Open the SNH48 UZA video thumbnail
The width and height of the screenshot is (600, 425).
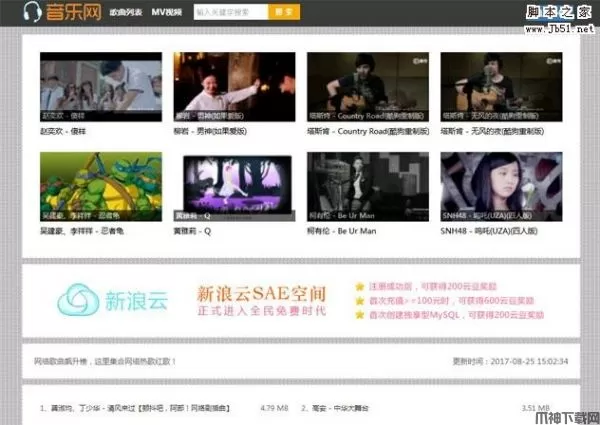pyautogui.click(x=501, y=187)
